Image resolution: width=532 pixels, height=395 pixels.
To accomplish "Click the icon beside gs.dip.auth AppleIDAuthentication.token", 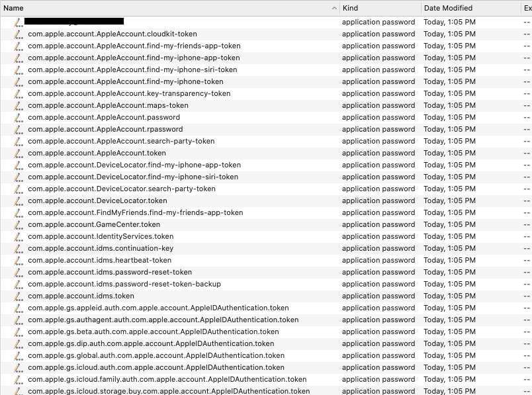I will click(x=19, y=343).
